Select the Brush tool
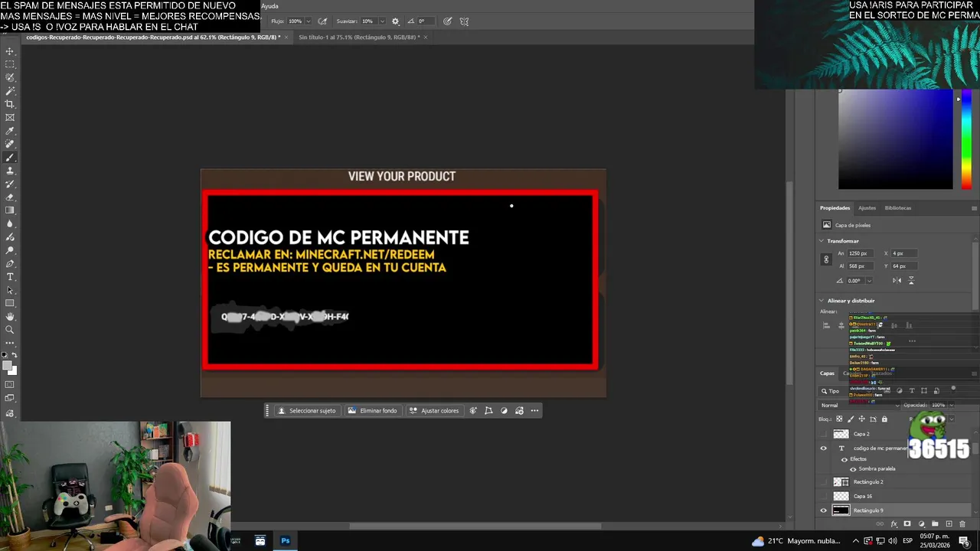The image size is (980, 551). click(10, 158)
